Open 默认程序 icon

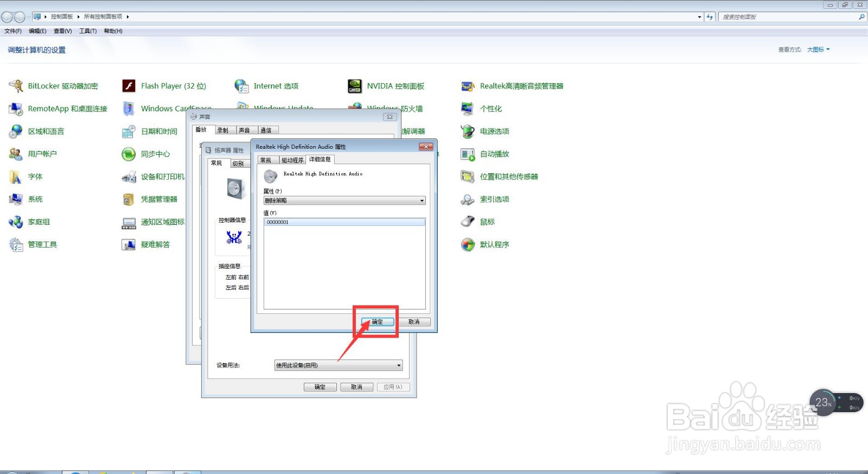click(x=468, y=245)
